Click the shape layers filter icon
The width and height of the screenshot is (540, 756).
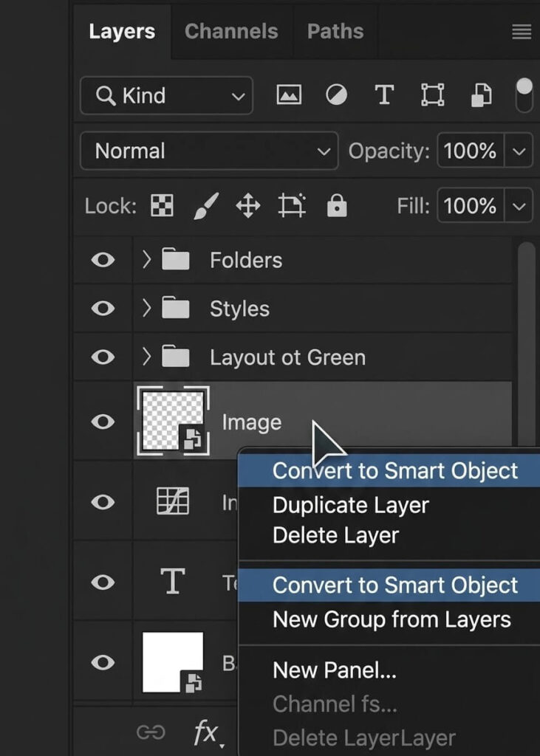[432, 94]
